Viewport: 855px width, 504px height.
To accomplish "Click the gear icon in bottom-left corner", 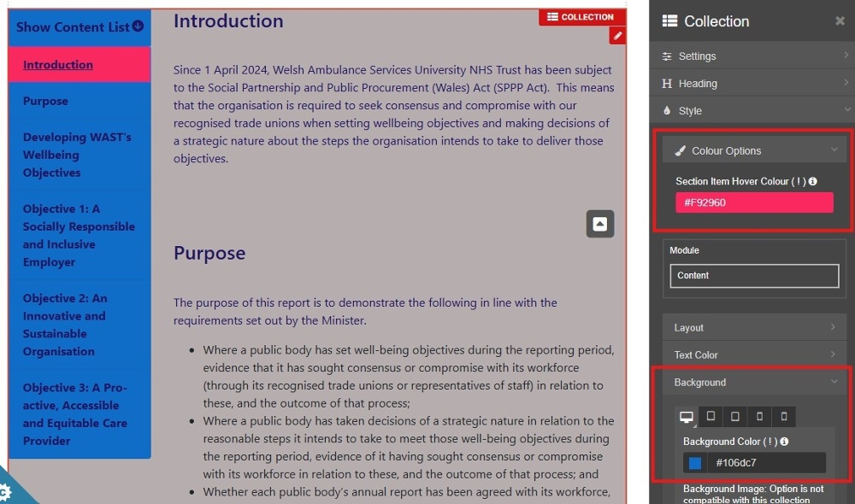I will [x=5, y=493].
